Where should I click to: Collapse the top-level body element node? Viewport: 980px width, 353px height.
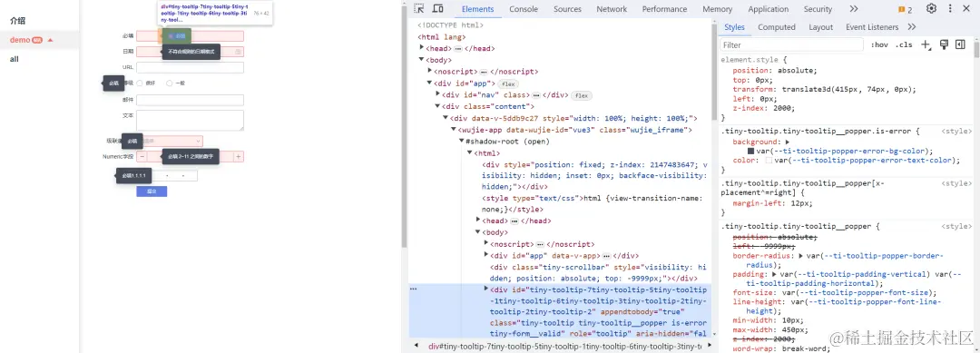coord(421,60)
